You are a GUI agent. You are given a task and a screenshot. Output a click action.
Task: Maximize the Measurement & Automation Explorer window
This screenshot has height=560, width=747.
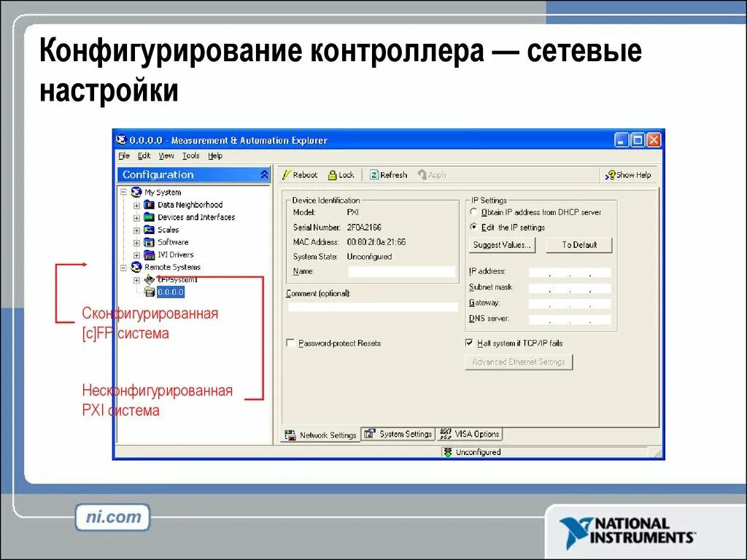[638, 140]
